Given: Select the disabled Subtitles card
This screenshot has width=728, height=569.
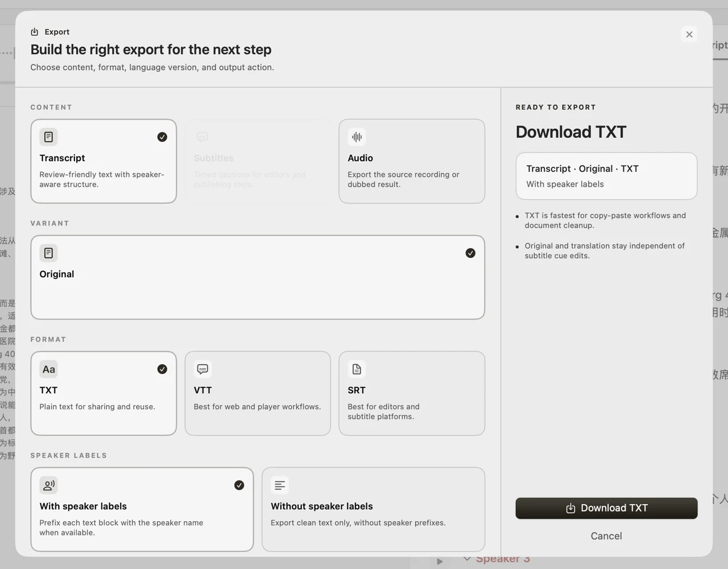Looking at the screenshot, I should tap(258, 161).
